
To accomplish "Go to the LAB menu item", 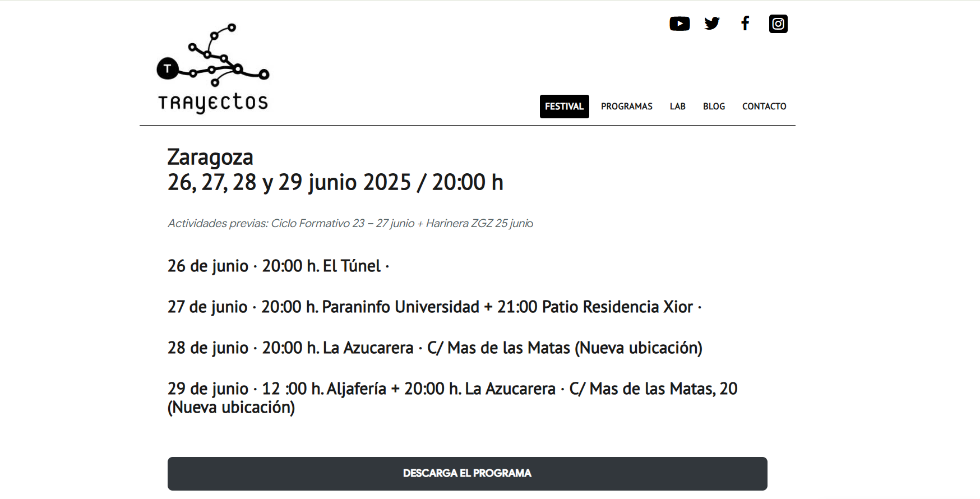I will click(x=678, y=107).
